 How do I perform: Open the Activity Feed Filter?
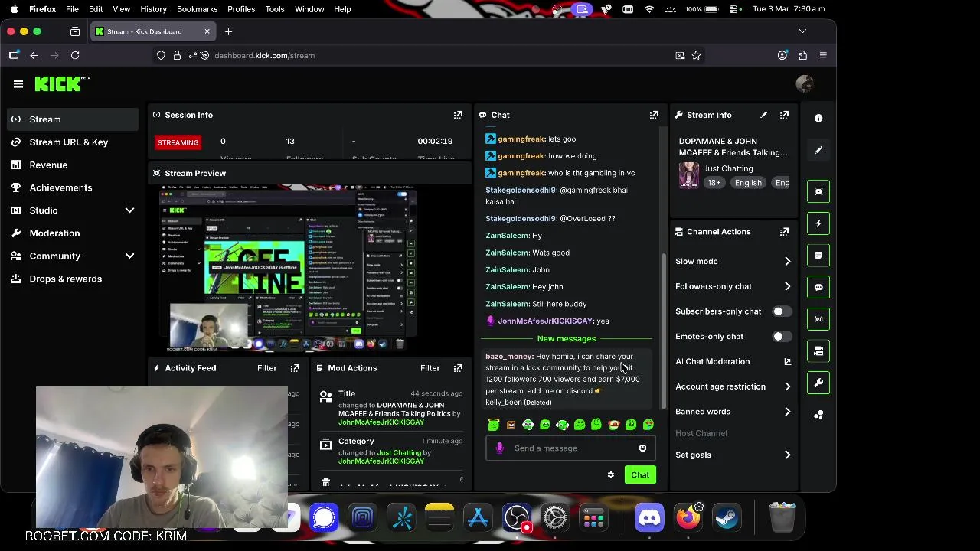(267, 368)
